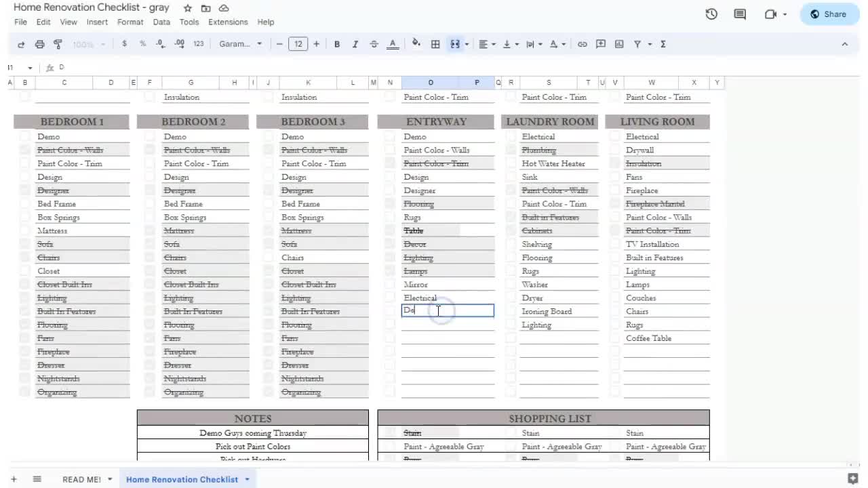This screenshot has height=488, width=868.
Task: Decrease font size with minus button
Action: coord(279,44)
